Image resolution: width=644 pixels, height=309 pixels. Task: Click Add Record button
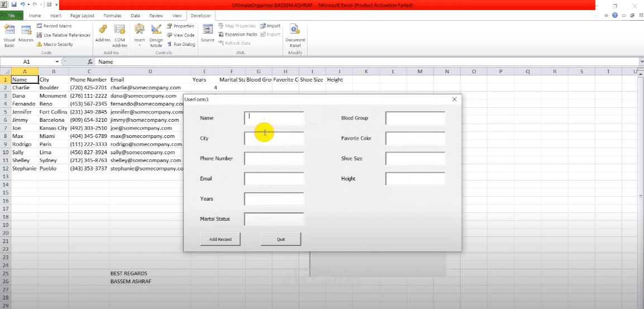point(220,239)
